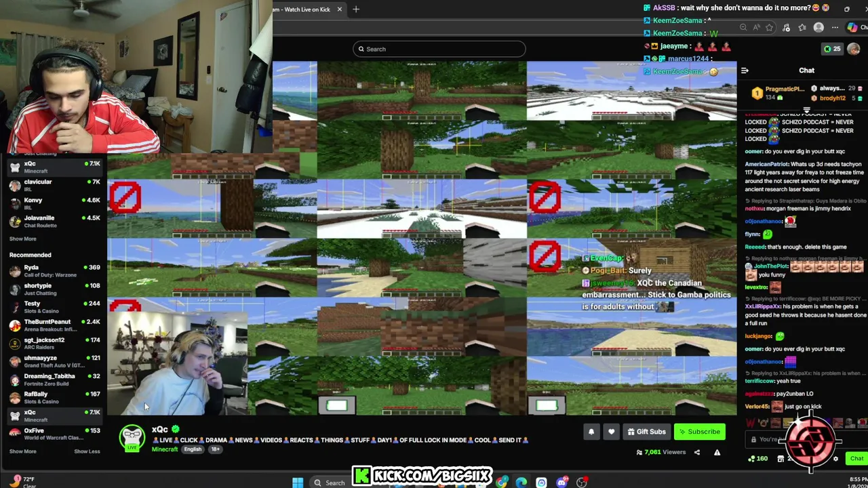
Task: Click Show Less under Recommended
Action: 87,451
